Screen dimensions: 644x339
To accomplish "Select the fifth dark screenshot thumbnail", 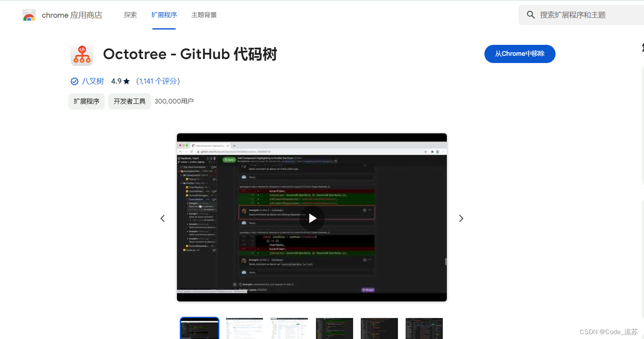I will click(x=379, y=328).
